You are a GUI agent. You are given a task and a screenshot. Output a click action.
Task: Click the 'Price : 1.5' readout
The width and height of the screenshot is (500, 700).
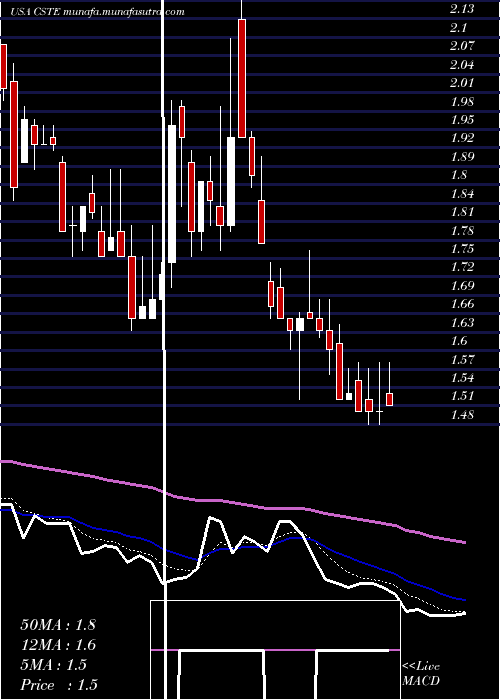(58, 685)
